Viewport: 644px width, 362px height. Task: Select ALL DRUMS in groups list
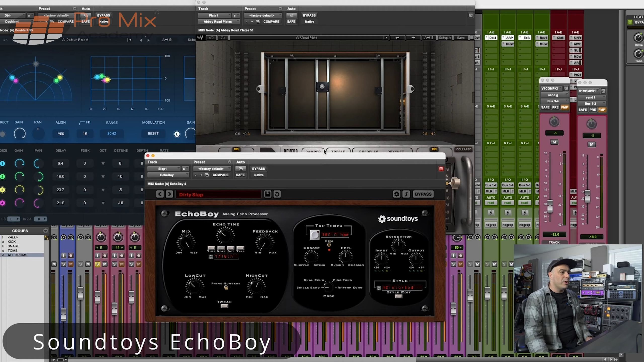[x=17, y=255]
